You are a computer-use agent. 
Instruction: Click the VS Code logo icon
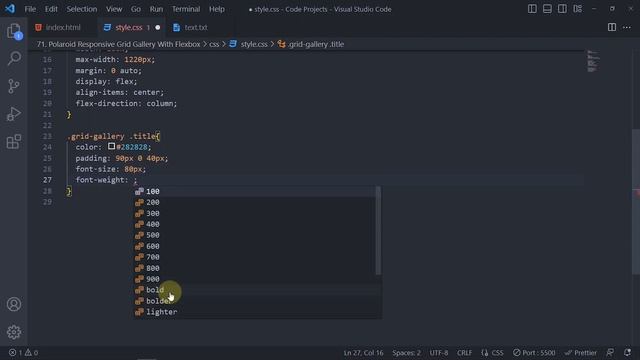pos(10,9)
